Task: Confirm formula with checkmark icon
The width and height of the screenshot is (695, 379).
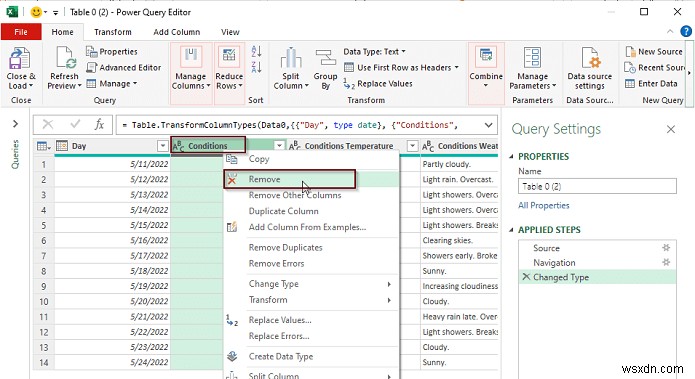Action: pyautogui.click(x=75, y=125)
